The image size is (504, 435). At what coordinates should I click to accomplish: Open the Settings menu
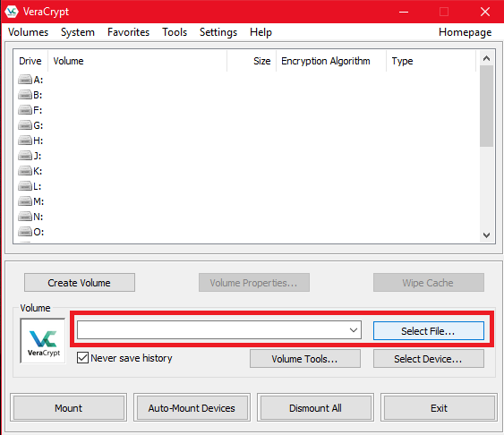tap(218, 32)
